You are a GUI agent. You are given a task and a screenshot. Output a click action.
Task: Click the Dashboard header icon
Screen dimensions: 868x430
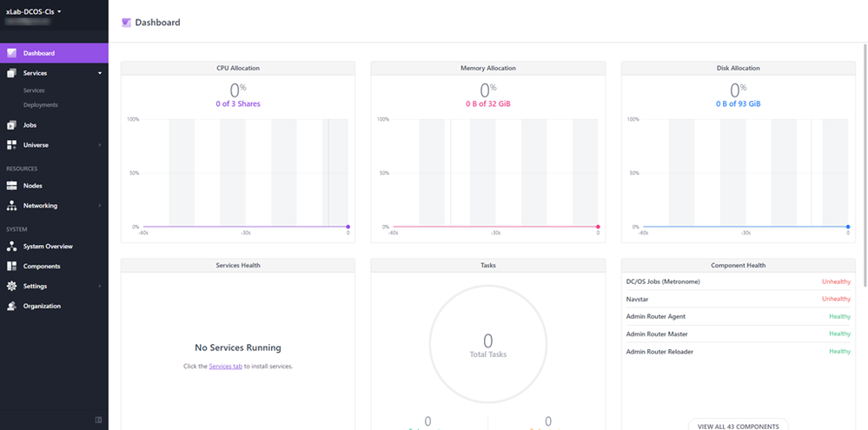click(x=126, y=23)
